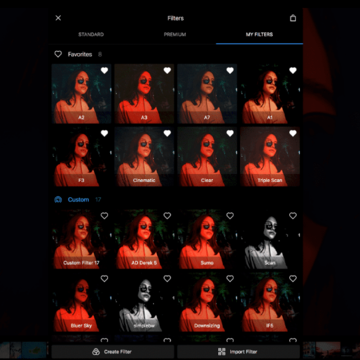Apply the simplebw monochrome filter

(x=144, y=302)
